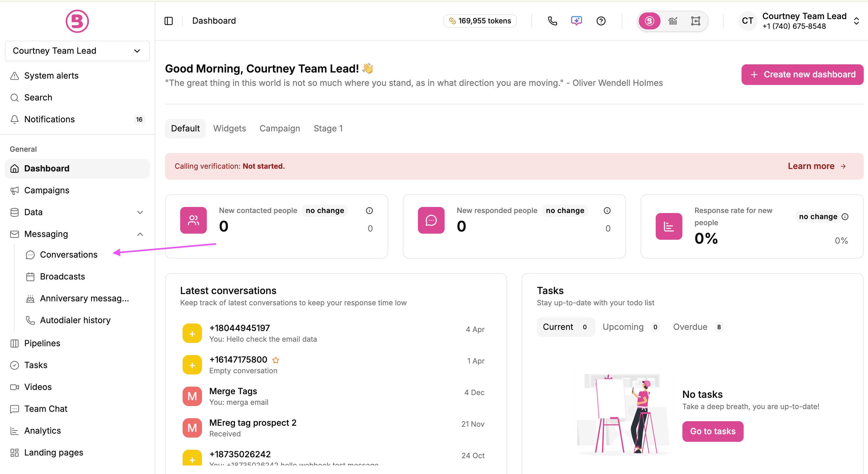Switch to the Default dashboard tab

tap(185, 129)
